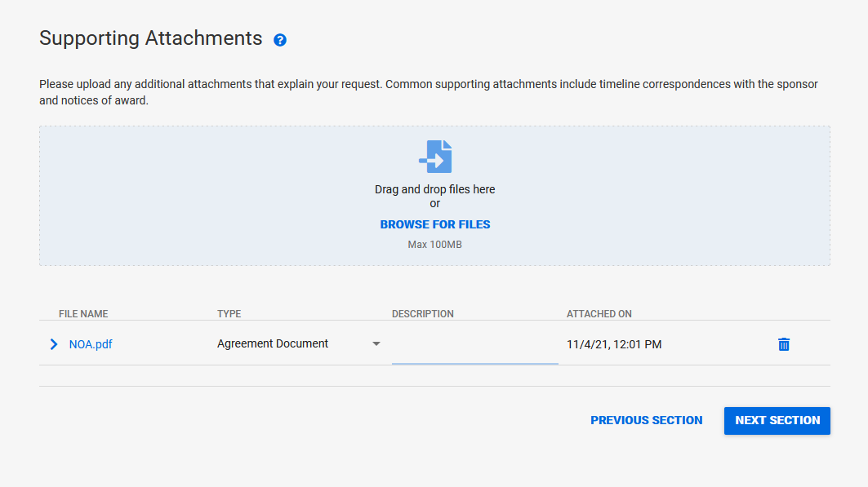Expand the NOA.pdf attachment details row
The image size is (868, 487).
pyautogui.click(x=54, y=344)
